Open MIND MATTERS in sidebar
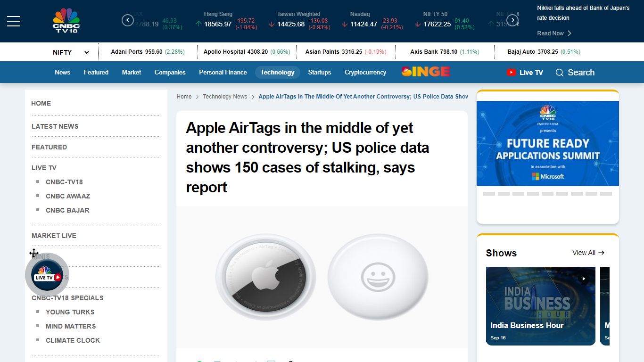This screenshot has height=362, width=644. [x=71, y=326]
